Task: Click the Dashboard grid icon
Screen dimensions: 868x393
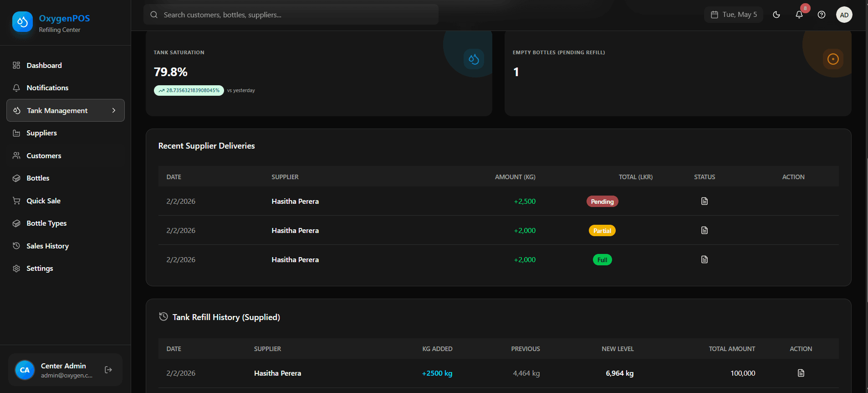Action: point(16,65)
